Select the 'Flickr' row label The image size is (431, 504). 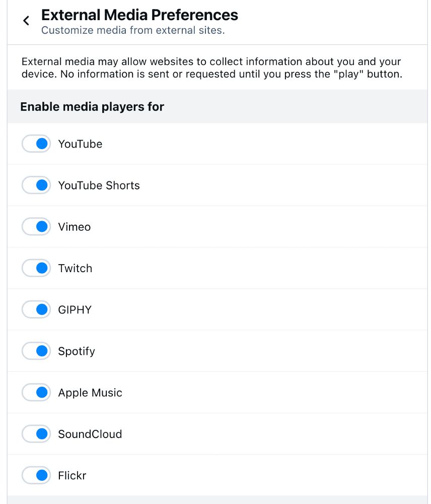[x=73, y=476]
